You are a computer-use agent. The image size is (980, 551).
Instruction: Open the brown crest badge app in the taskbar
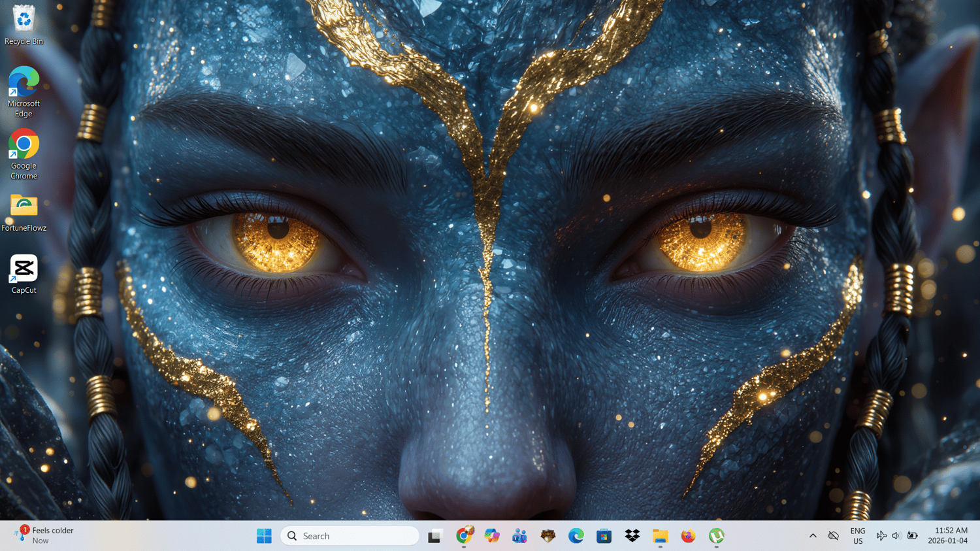[x=548, y=536]
